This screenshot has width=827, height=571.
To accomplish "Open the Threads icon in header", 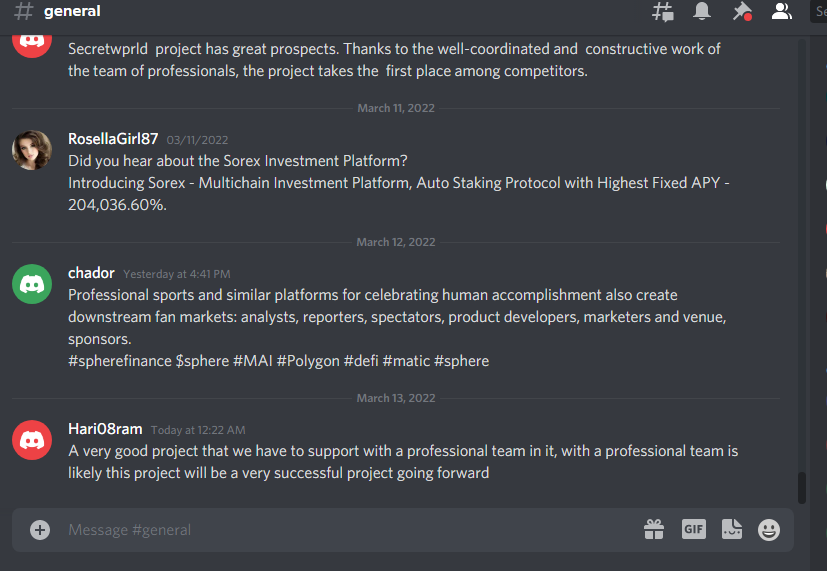I will pyautogui.click(x=662, y=12).
